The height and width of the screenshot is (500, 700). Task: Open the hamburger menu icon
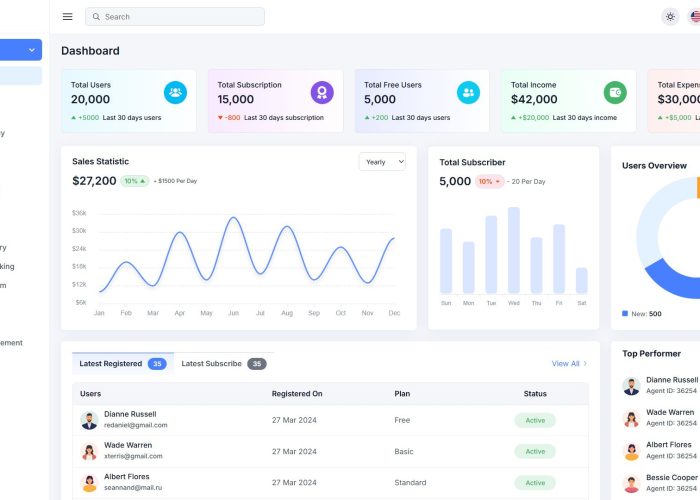pos(67,17)
